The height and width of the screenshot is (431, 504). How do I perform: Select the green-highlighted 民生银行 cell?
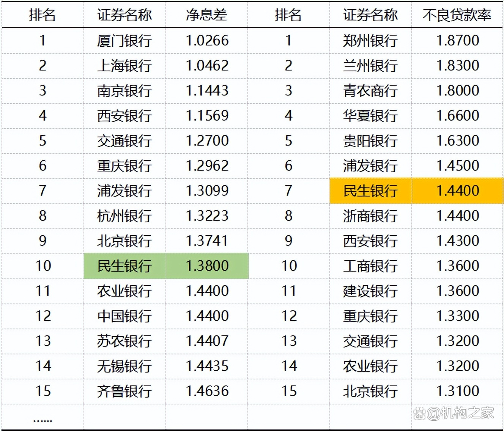pos(124,266)
